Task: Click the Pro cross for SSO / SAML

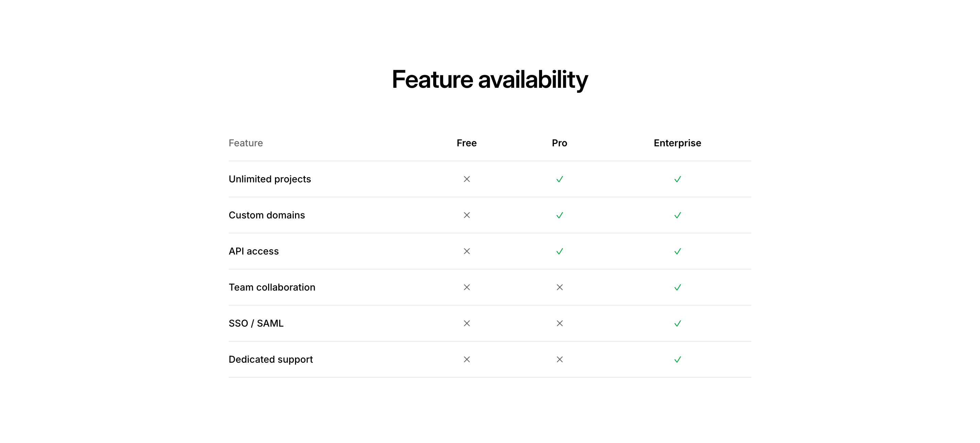Action: click(559, 323)
